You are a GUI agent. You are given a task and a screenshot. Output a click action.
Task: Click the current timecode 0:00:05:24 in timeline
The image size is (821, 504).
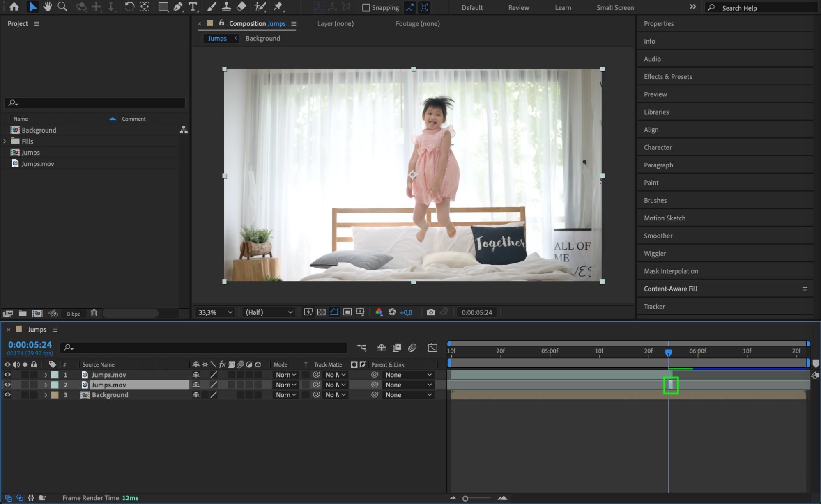click(x=30, y=345)
